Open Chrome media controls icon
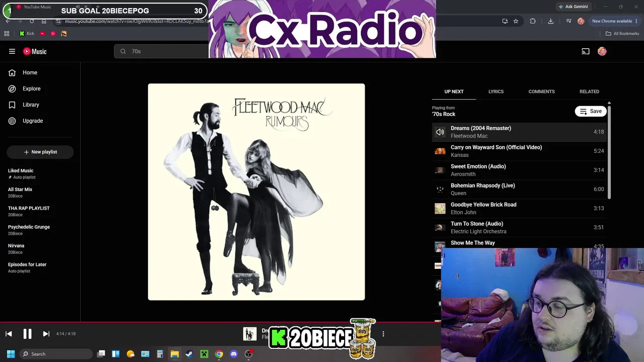Image resolution: width=644 pixels, height=362 pixels. coord(569,21)
